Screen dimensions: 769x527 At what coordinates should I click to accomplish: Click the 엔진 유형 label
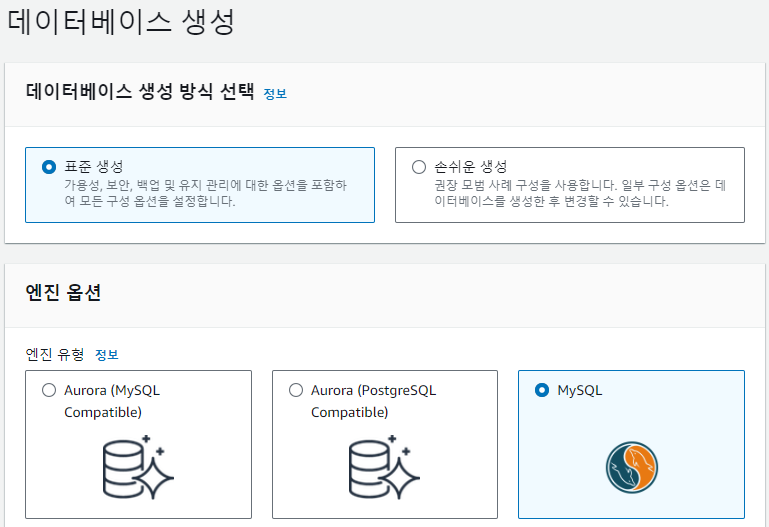[55, 354]
